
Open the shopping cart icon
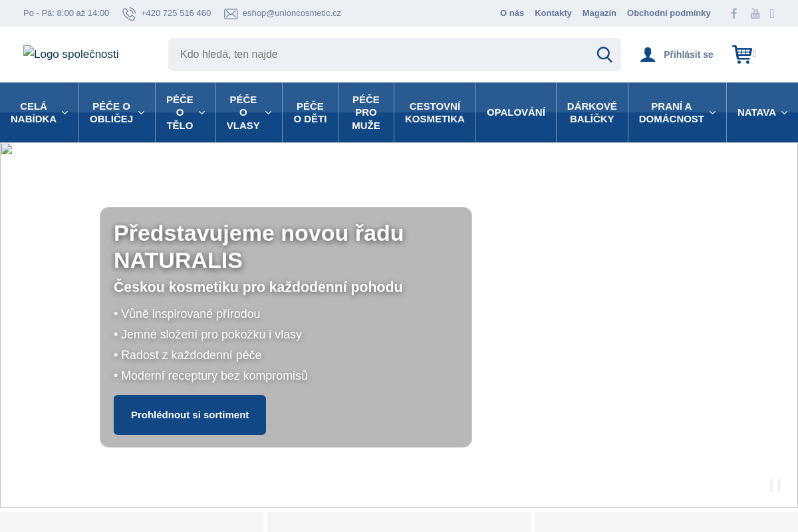click(x=742, y=55)
